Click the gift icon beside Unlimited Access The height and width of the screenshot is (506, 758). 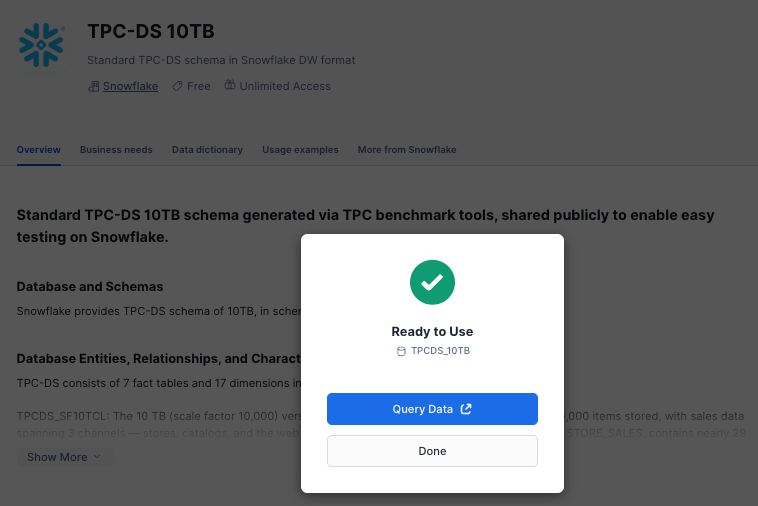pyautogui.click(x=230, y=85)
